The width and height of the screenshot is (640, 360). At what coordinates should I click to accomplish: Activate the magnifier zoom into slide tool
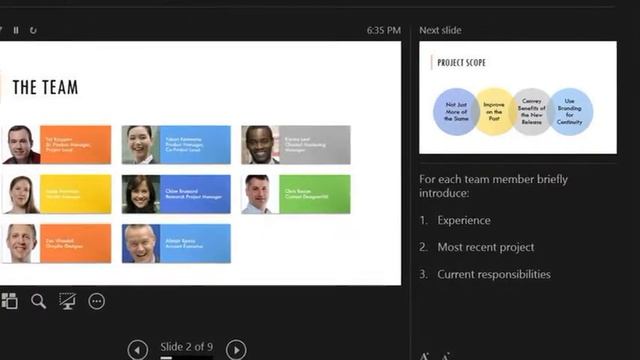38,301
